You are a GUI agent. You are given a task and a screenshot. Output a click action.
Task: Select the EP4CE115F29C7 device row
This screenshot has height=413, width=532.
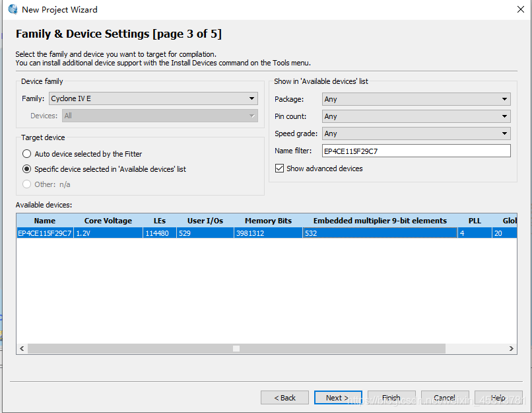[x=267, y=233]
